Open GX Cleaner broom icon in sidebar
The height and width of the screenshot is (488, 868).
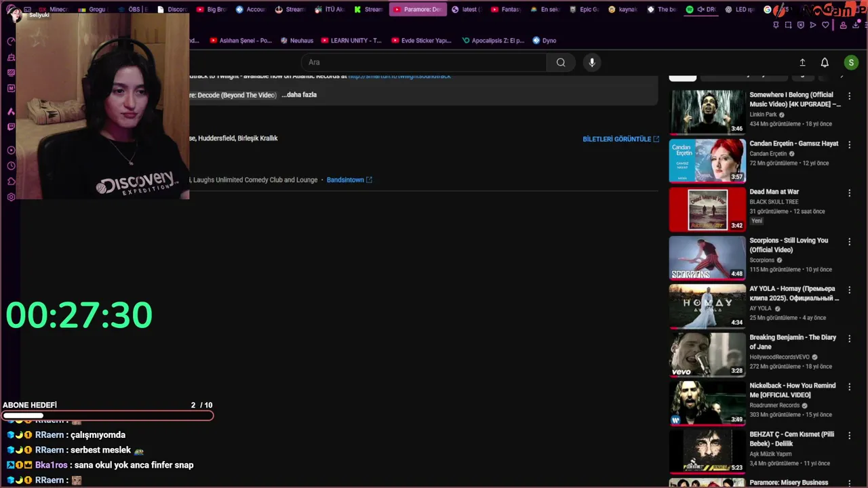coord(11,58)
